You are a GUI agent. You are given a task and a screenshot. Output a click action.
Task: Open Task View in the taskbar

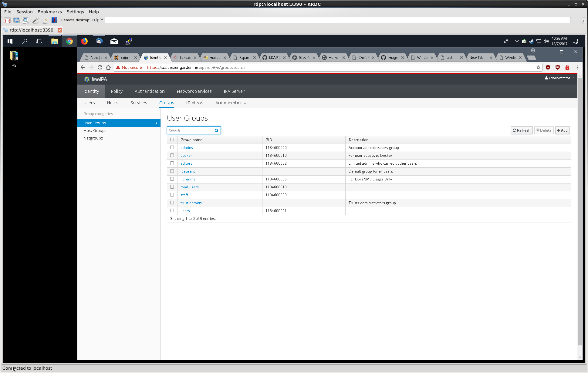click(39, 41)
